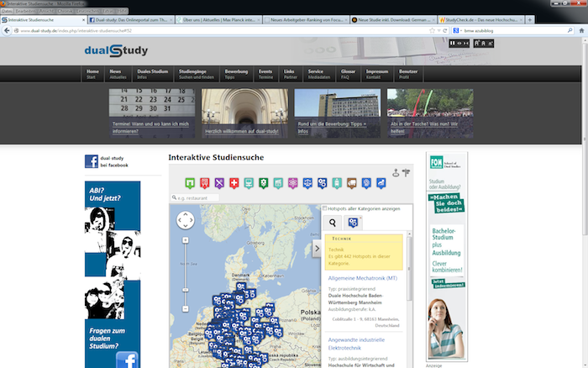Select the brown truck category pin
This screenshot has height=368, width=588.
click(x=351, y=183)
